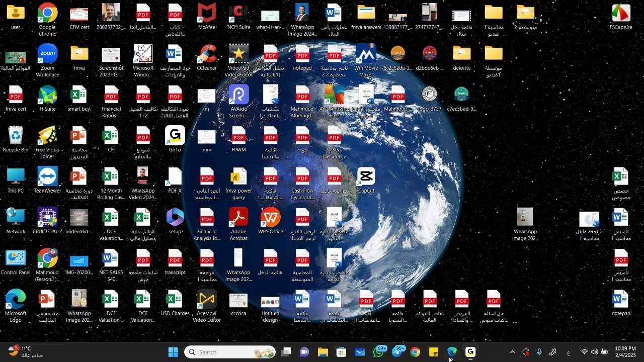Screen dimensions: 644x362
Task: Open the Cash Flow Cycles PDF file
Action: [302, 183]
